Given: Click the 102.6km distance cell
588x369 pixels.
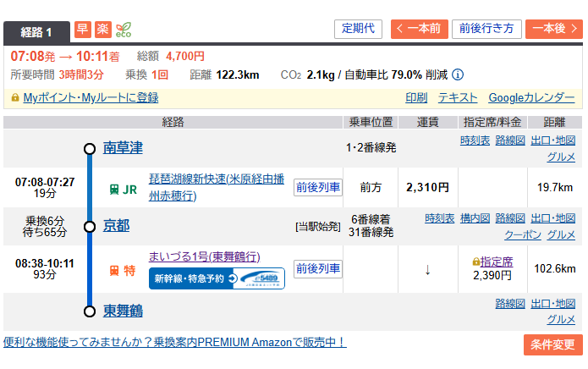Looking at the screenshot, I should [555, 268].
